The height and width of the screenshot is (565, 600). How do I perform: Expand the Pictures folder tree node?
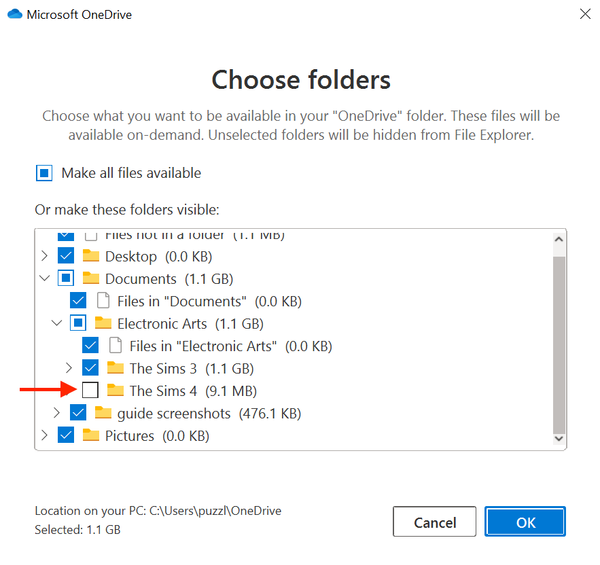[x=44, y=436]
